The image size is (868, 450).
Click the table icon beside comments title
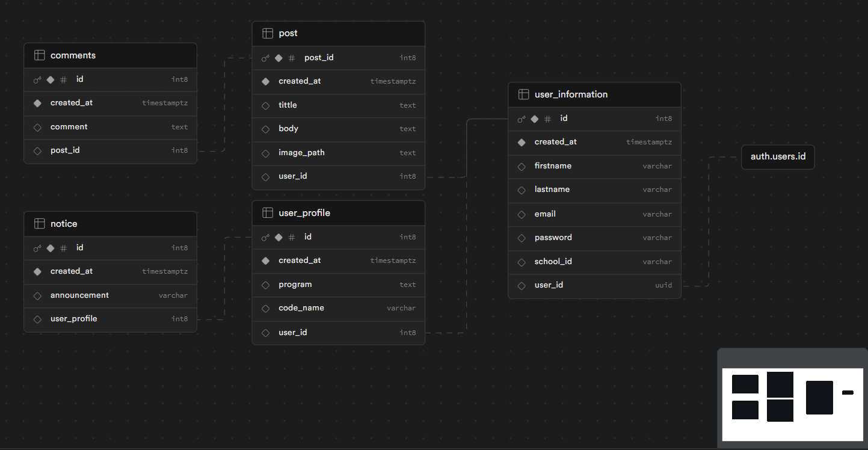pos(39,55)
